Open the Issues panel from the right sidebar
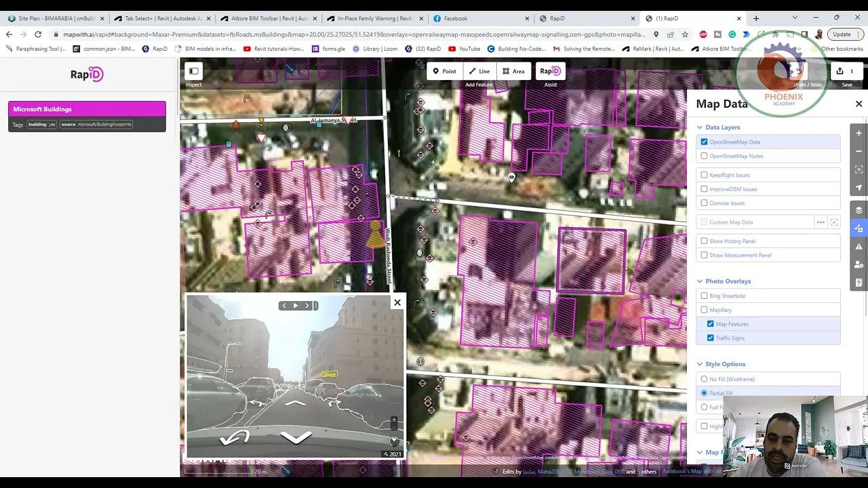 pyautogui.click(x=859, y=246)
